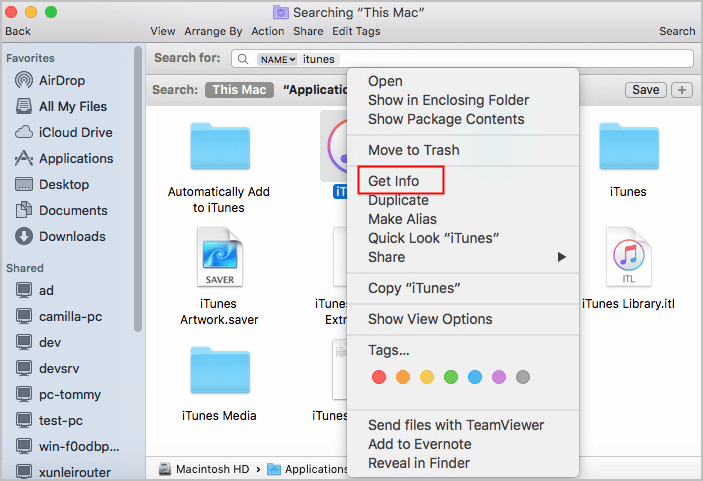Click Macintosh HD in path bar
This screenshot has width=703, height=481.
(204, 469)
